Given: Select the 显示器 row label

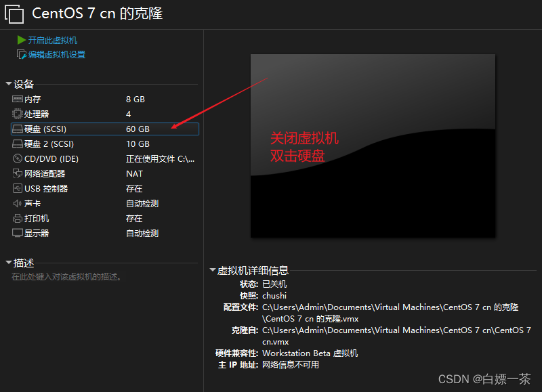Looking at the screenshot, I should pos(37,233).
